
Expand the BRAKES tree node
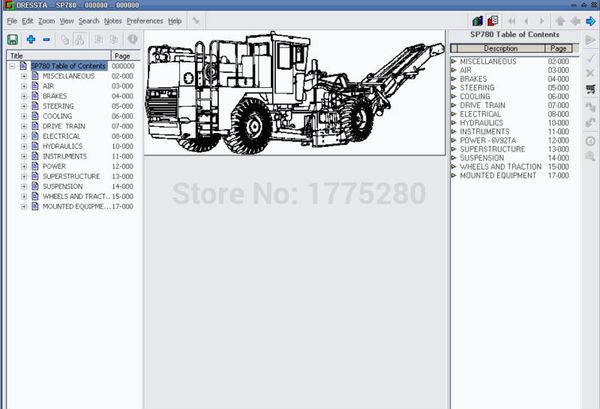point(24,96)
